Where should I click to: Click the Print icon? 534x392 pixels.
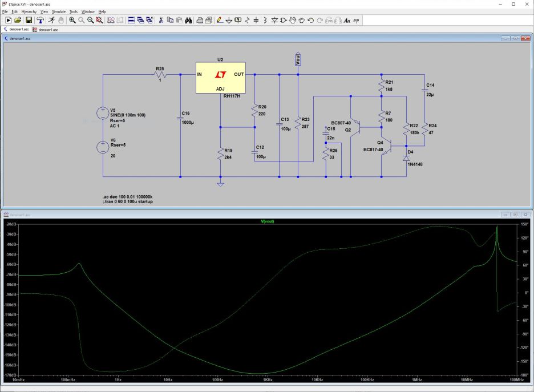pos(200,21)
